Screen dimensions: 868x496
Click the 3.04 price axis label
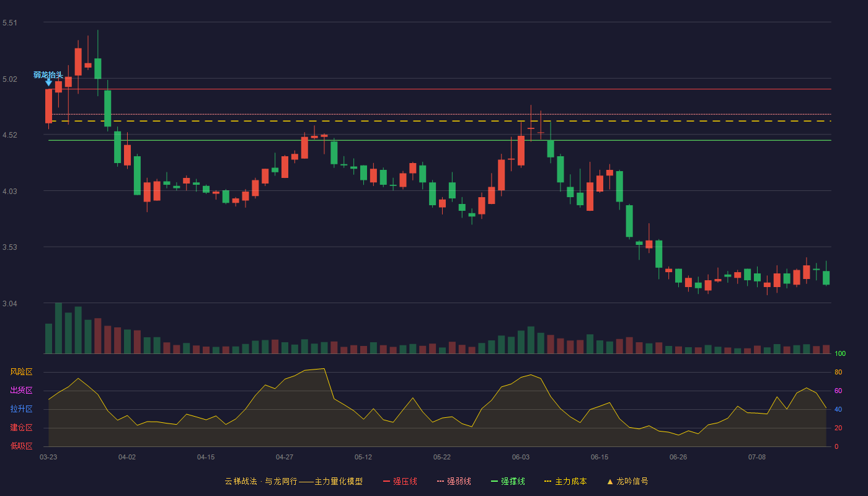[10, 304]
